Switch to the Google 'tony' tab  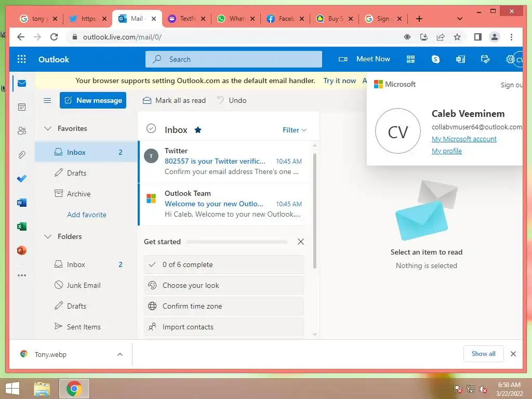[38, 19]
